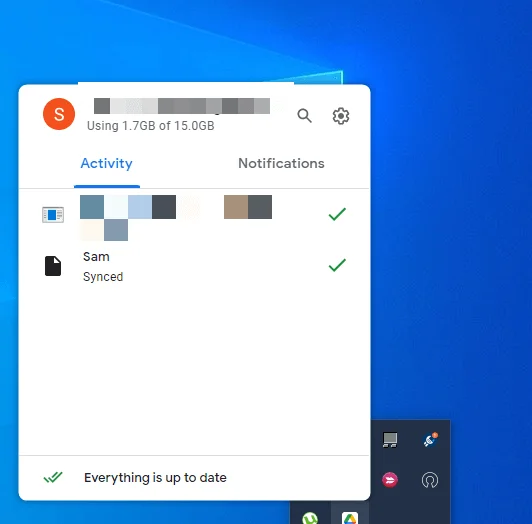Click the gray headphone-shaped tray icon

[x=430, y=480]
